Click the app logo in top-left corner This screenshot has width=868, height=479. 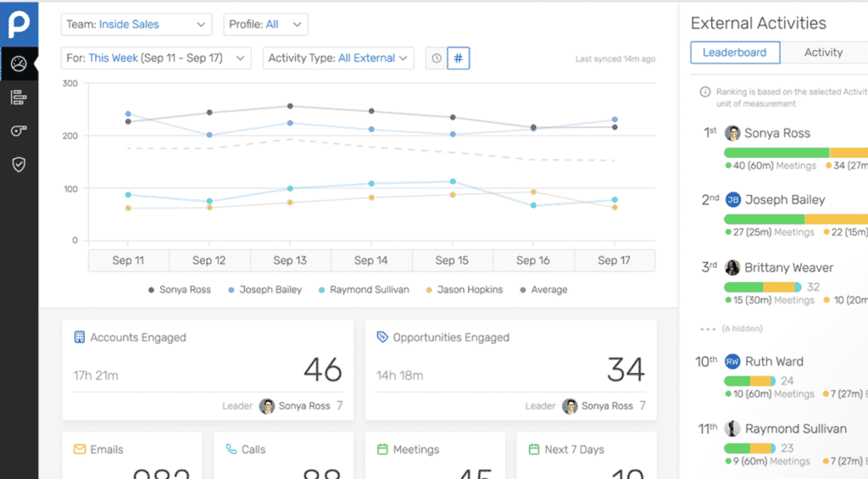19,25
